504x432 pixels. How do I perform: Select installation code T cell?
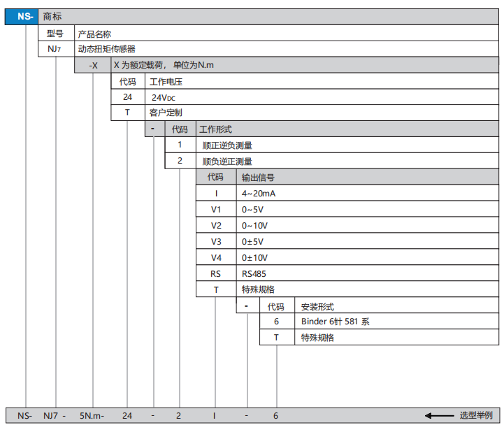click(277, 338)
